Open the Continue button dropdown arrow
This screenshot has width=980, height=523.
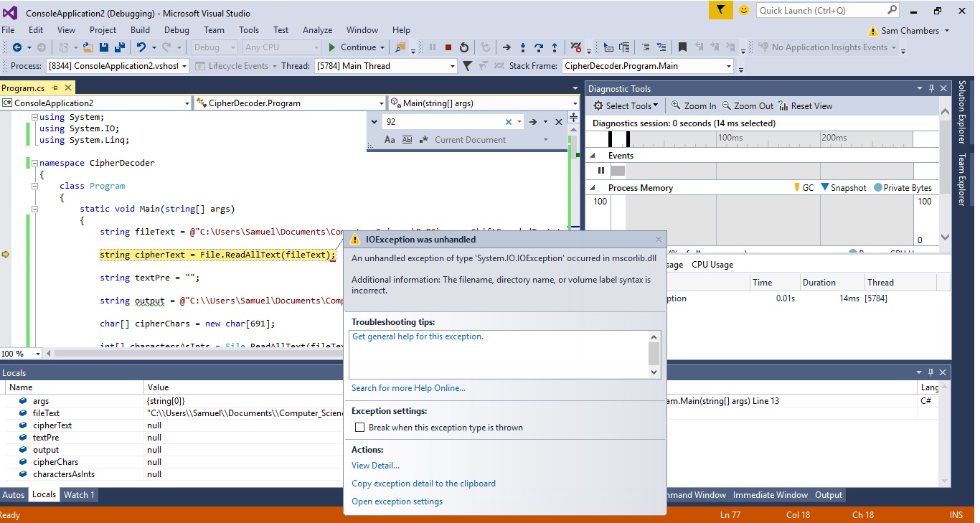coord(382,47)
